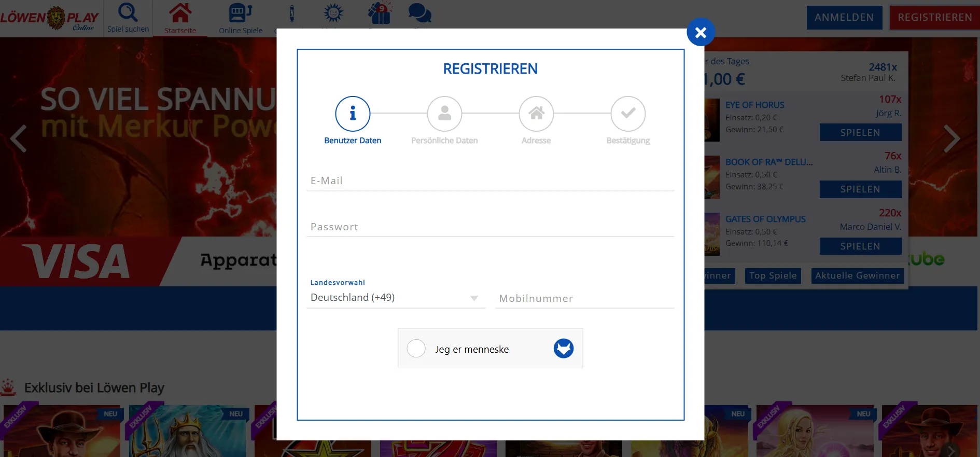Open Online Spiele slot machine icon
Image resolution: width=980 pixels, height=457 pixels.
click(240, 13)
